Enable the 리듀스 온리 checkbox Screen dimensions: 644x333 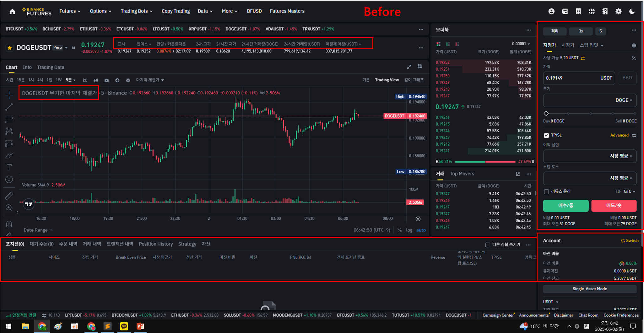[x=546, y=191]
